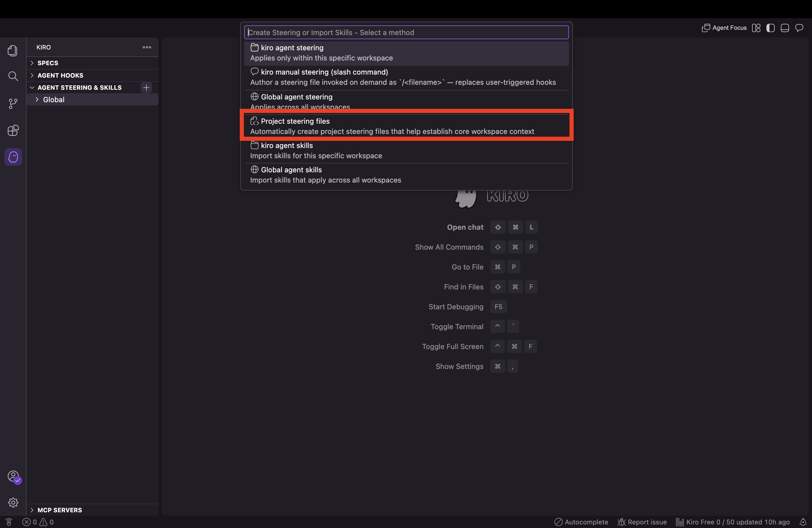Toggle the primary sidebar layout icon
Screen dimensions: 812x528
[x=770, y=28]
